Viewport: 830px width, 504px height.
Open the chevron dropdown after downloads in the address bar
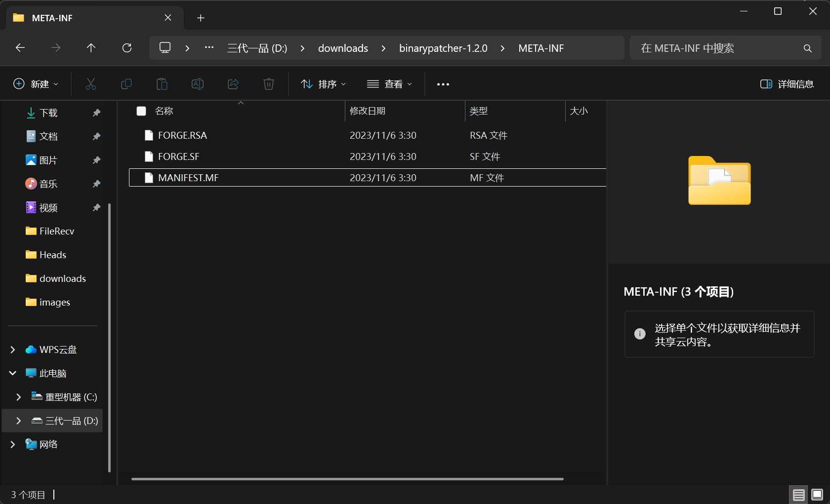[x=383, y=48]
